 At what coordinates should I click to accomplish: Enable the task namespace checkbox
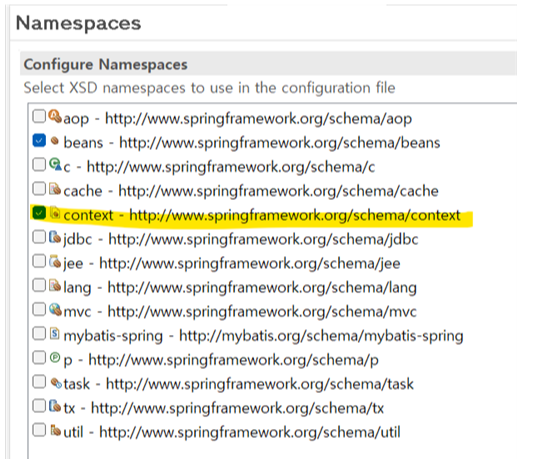[x=39, y=382]
